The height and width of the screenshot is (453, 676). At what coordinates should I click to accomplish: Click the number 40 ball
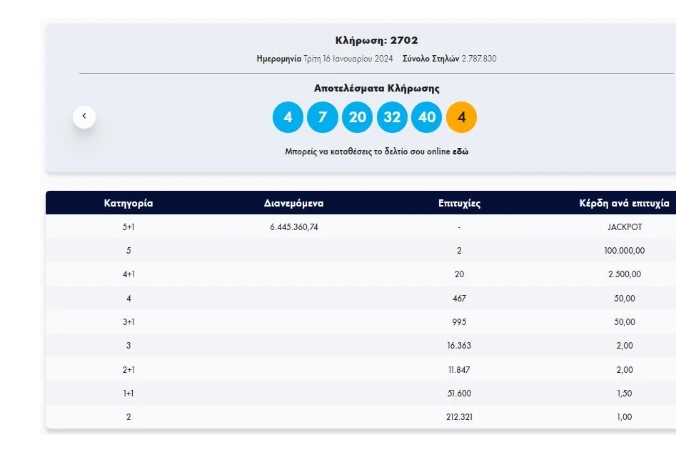tap(427, 117)
